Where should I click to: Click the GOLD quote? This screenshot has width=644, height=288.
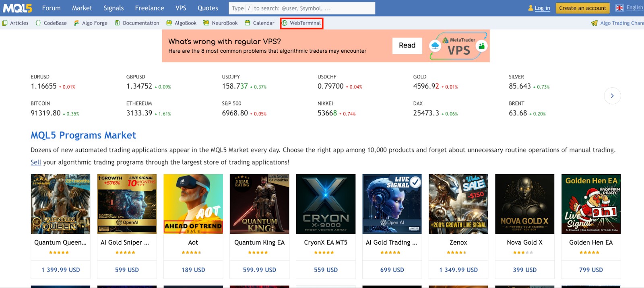coord(436,82)
